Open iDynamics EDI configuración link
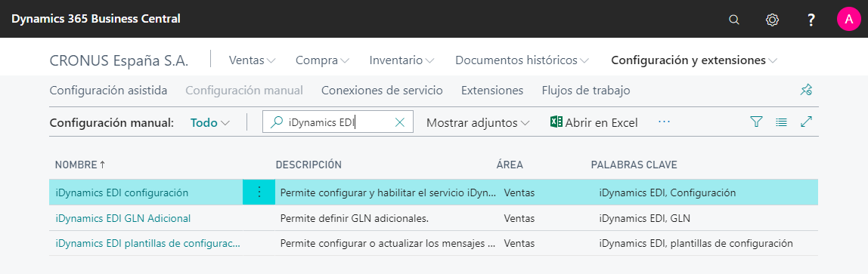The width and height of the screenshot is (868, 274). coord(122,192)
